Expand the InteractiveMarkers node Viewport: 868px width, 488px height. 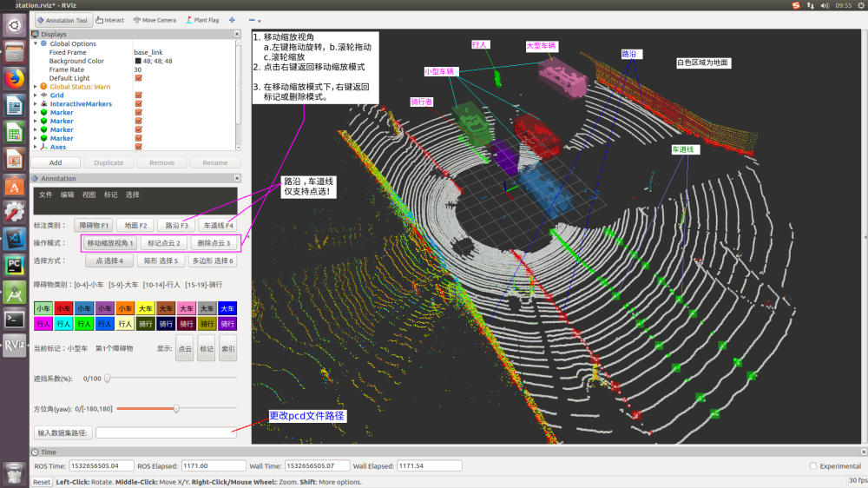36,103
